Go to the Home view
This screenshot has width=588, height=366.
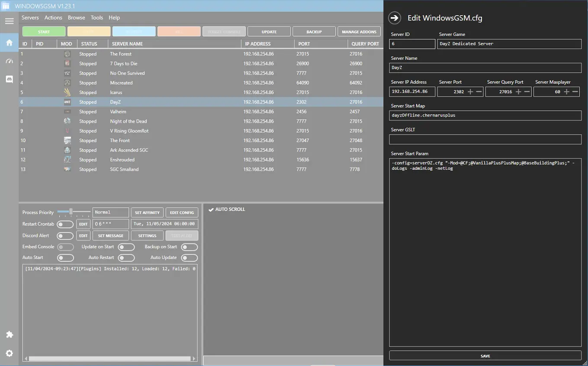pyautogui.click(x=9, y=42)
